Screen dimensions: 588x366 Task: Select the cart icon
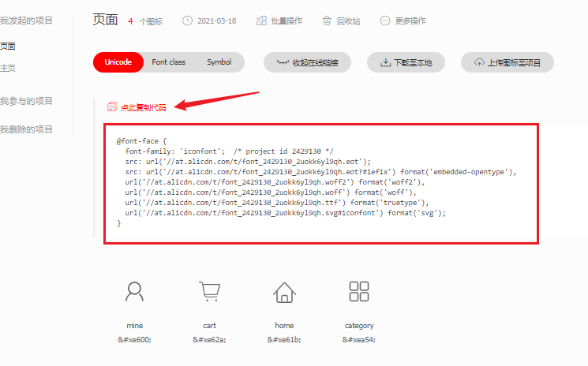pos(209,291)
